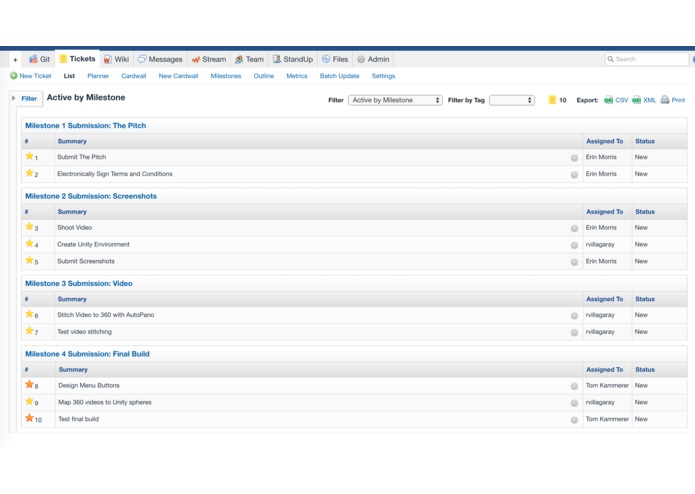Open gear menu for Submit Screenshots
Image resolution: width=695 pixels, height=494 pixels.
(x=574, y=262)
